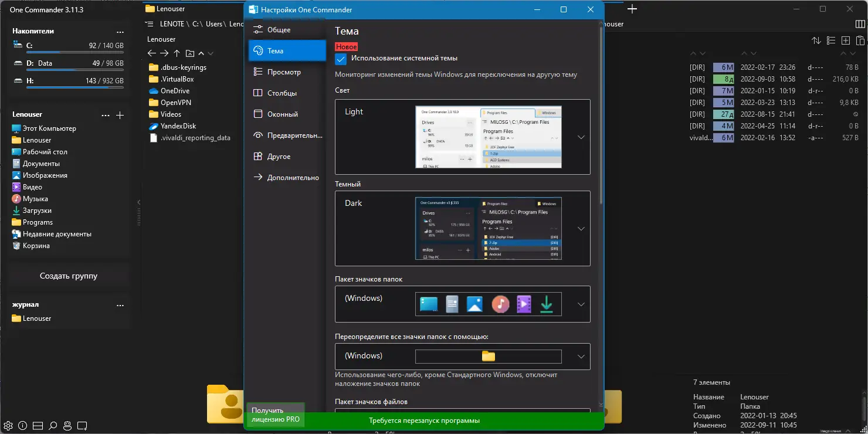This screenshot has width=868, height=434.
Task: Select drive H: in Накопители
Action: pyautogui.click(x=69, y=82)
